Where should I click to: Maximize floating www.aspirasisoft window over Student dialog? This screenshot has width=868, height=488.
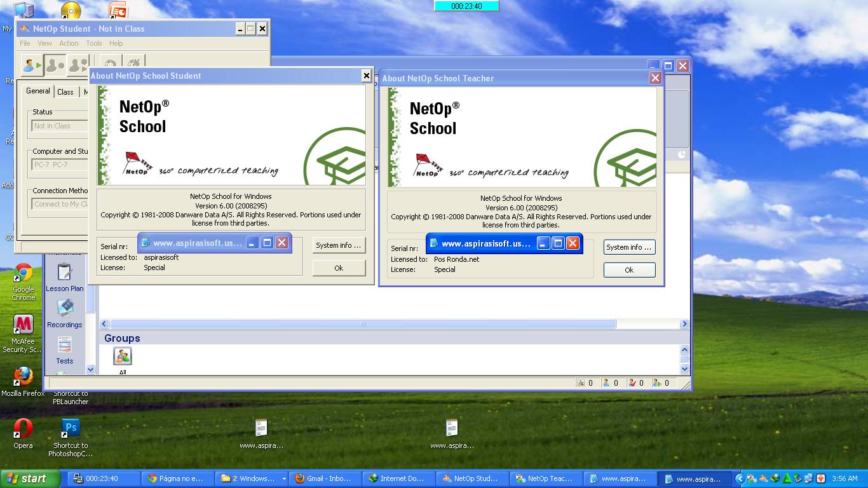point(268,243)
